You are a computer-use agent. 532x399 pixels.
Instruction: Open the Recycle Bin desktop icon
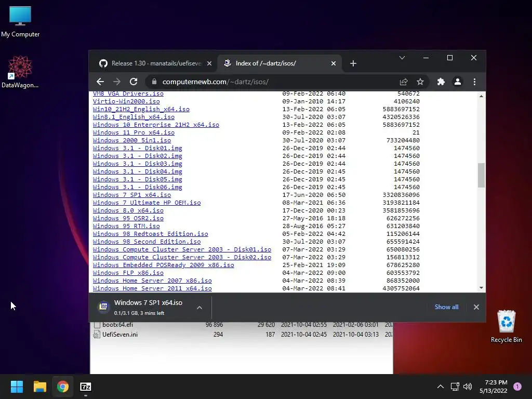pos(506,326)
